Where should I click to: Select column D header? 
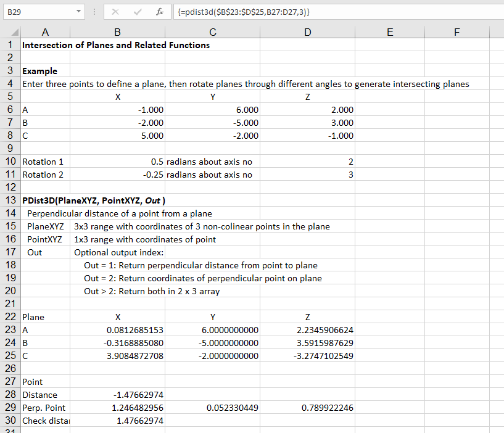tap(307, 33)
